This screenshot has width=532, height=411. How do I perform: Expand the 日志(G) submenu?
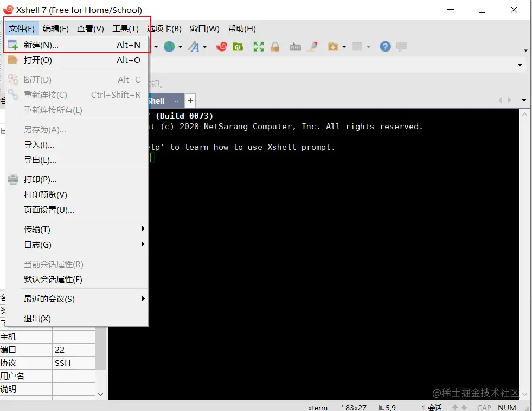[77, 244]
